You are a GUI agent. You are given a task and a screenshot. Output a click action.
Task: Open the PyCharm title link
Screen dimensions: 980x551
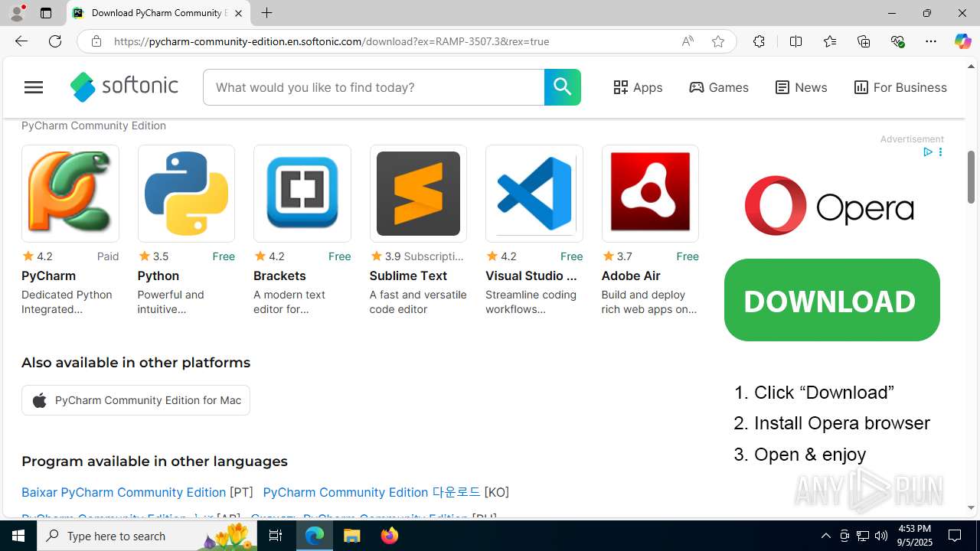point(48,275)
